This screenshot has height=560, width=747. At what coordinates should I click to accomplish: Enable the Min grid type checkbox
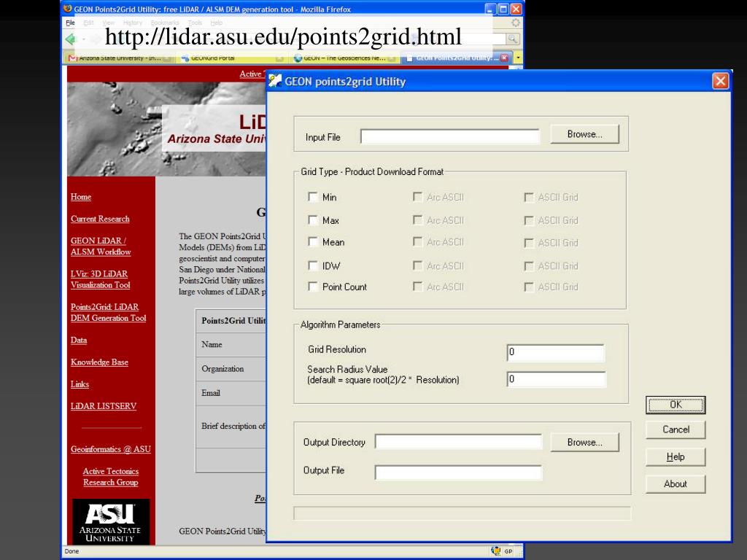tap(313, 197)
